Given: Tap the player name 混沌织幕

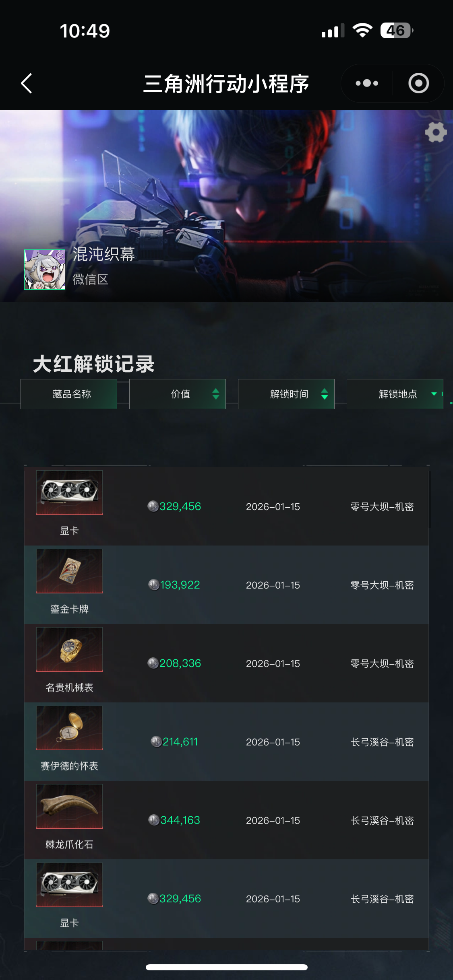Looking at the screenshot, I should pyautogui.click(x=103, y=254).
